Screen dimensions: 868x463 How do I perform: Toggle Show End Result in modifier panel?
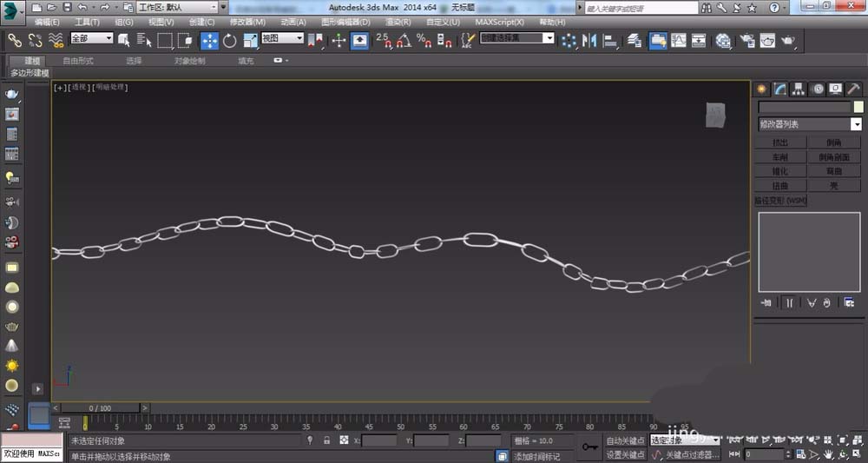789,302
